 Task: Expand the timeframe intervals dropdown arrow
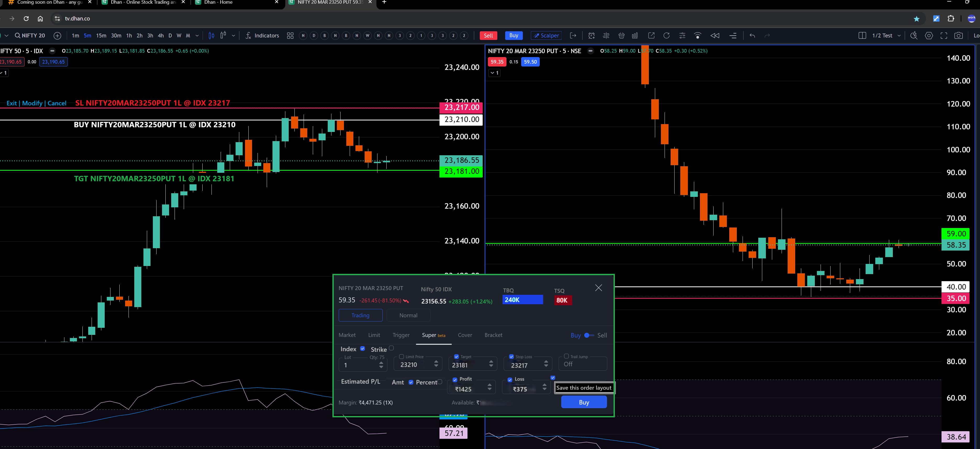[x=197, y=35]
